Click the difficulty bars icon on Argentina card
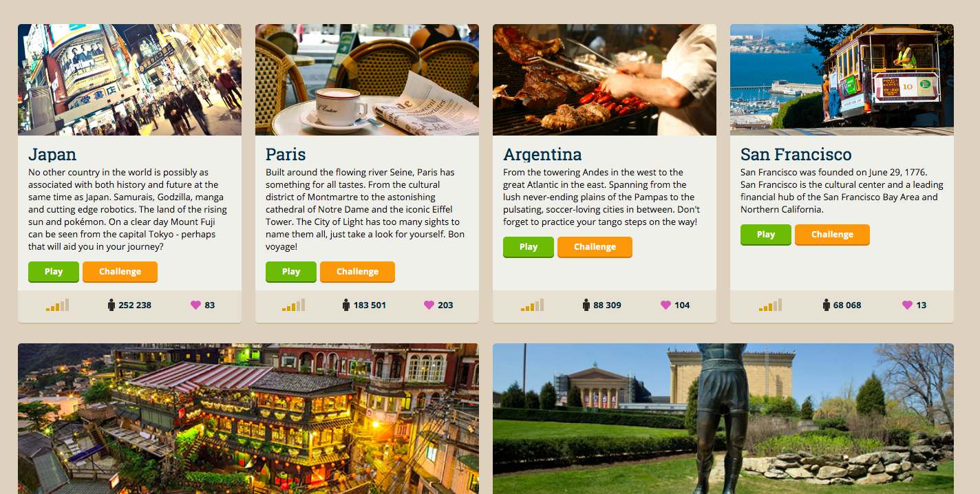 point(532,305)
